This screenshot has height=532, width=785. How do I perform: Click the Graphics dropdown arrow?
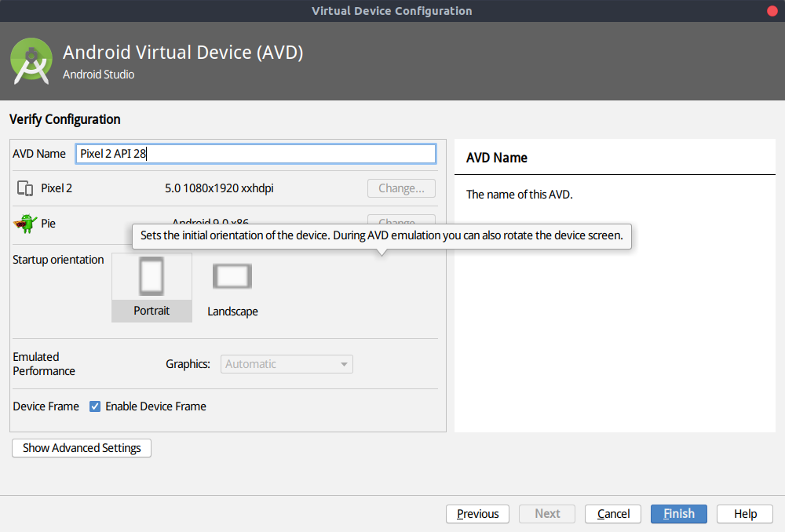pyautogui.click(x=344, y=364)
